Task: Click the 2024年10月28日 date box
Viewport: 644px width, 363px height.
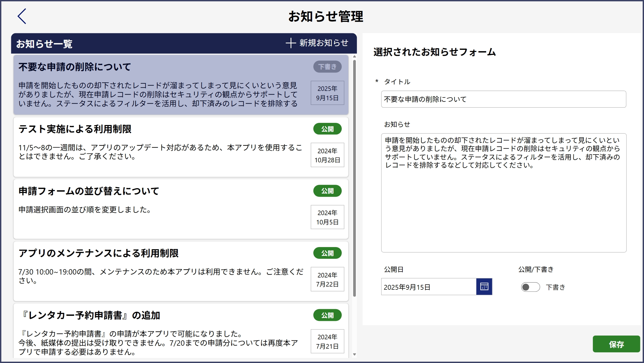Action: [327, 155]
